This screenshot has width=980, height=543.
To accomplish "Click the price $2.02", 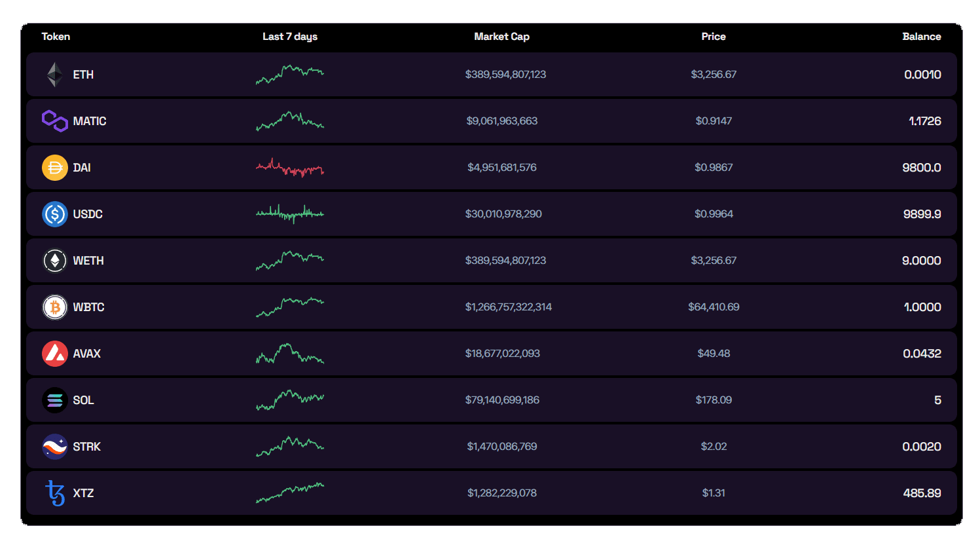I will [714, 447].
